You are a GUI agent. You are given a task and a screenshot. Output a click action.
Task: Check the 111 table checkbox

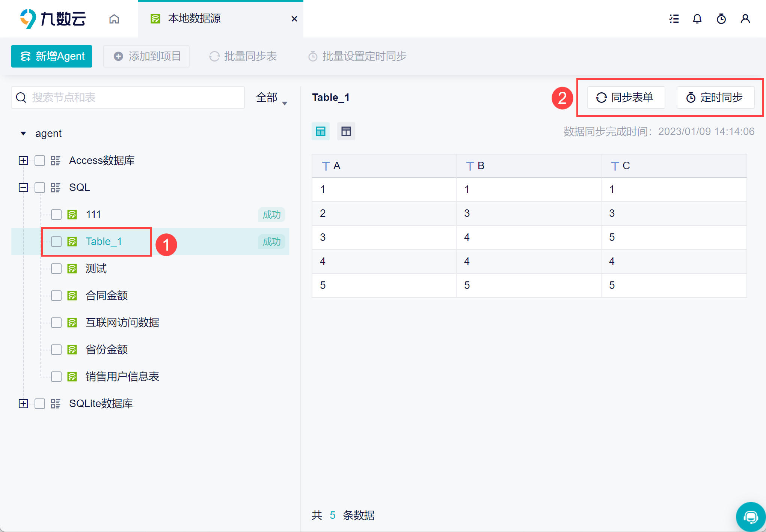point(56,215)
